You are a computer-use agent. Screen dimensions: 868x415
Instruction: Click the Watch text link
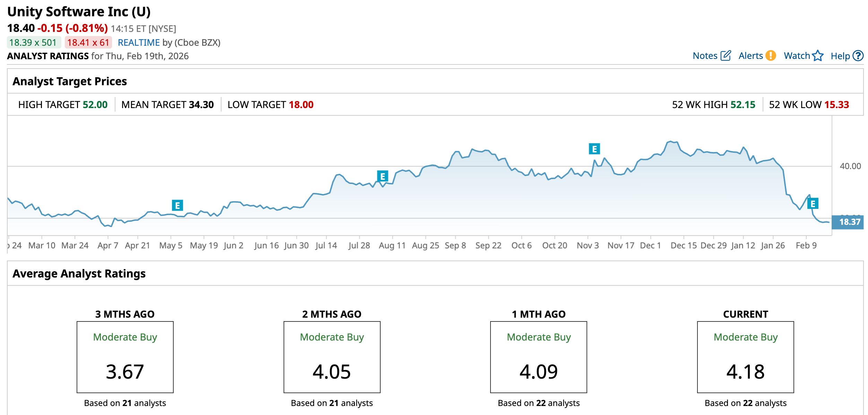click(797, 56)
